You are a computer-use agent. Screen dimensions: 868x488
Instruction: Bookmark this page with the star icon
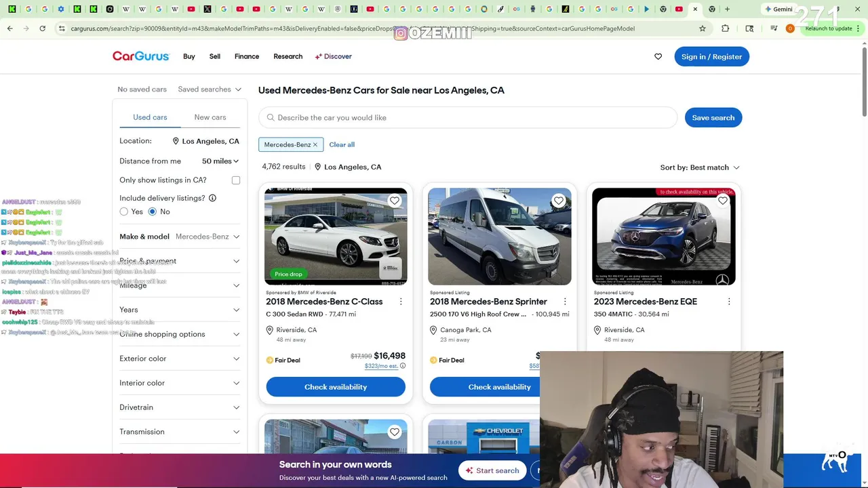(703, 28)
